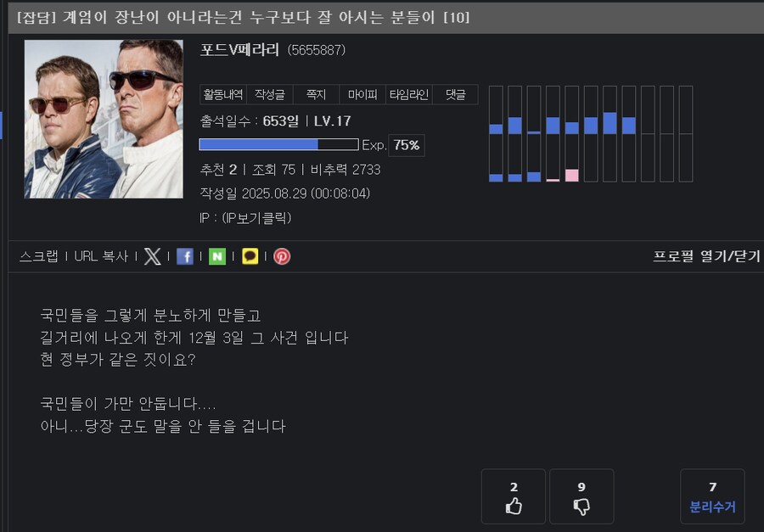764x532 pixels.
Task: Downvote post with thumbs-down icon
Action: 581,497
